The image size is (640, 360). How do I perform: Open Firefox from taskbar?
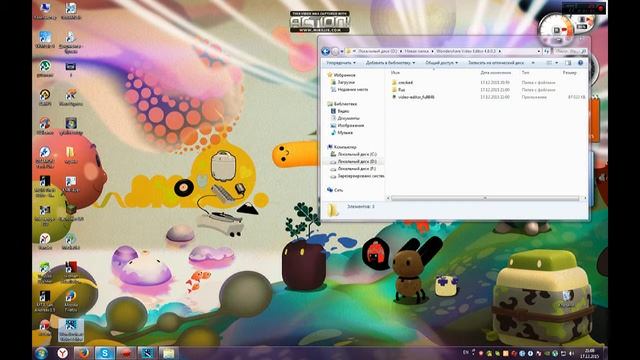[x=84, y=353]
